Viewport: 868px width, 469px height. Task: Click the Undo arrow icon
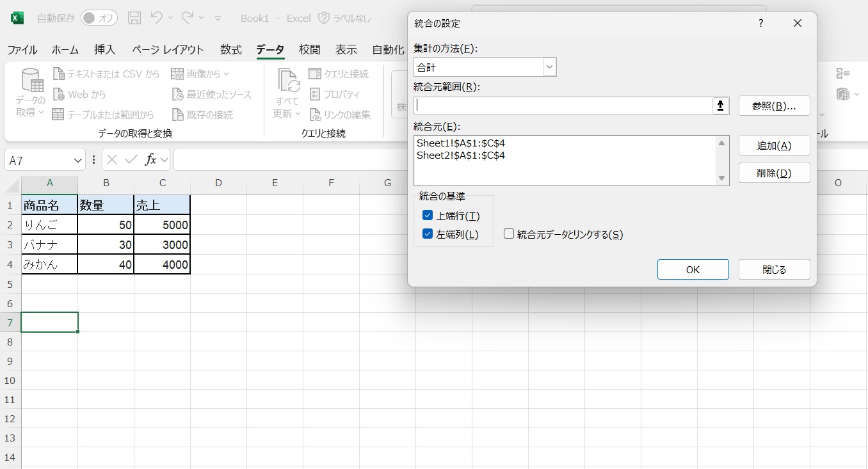pyautogui.click(x=157, y=18)
